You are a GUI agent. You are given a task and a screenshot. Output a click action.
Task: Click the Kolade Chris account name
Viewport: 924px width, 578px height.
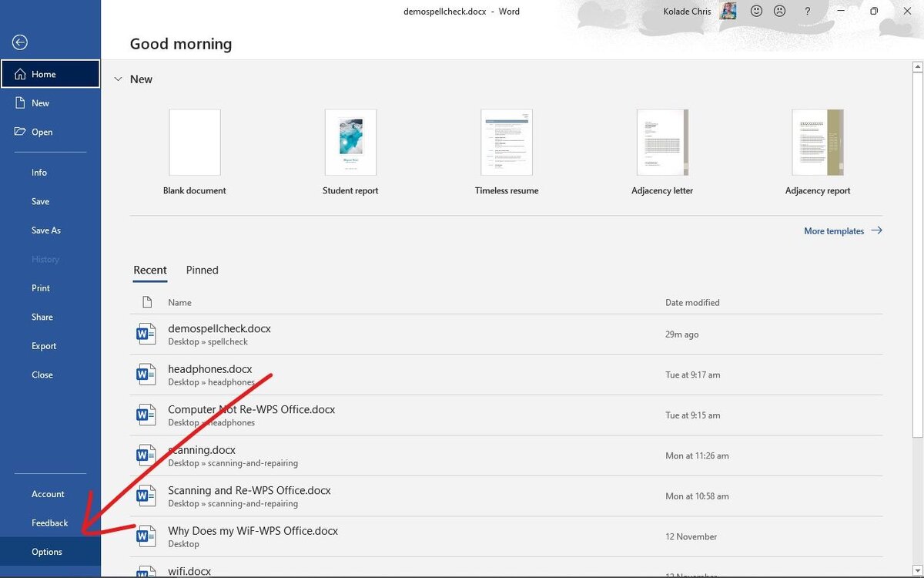tap(688, 12)
